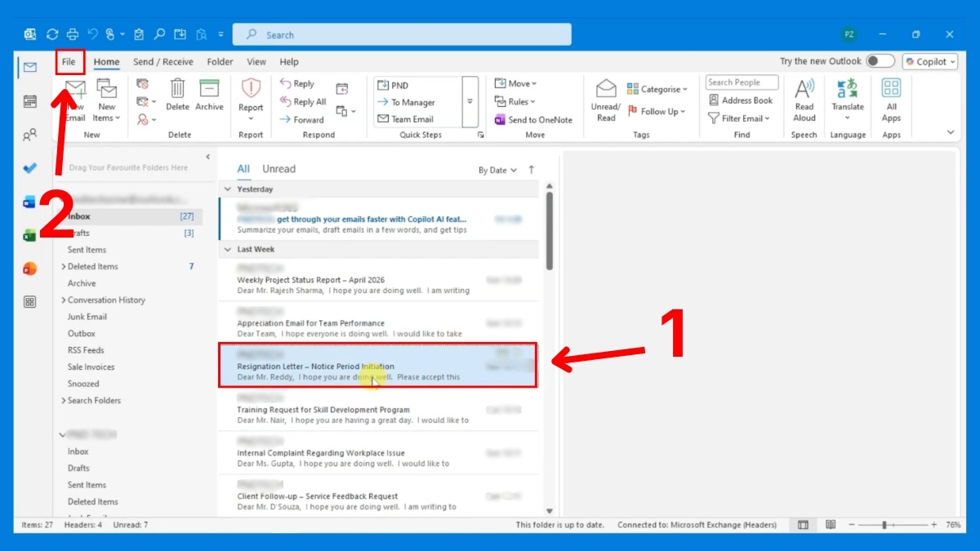Expand the Deleted Items folder
The width and height of the screenshot is (980, 551).
click(64, 267)
